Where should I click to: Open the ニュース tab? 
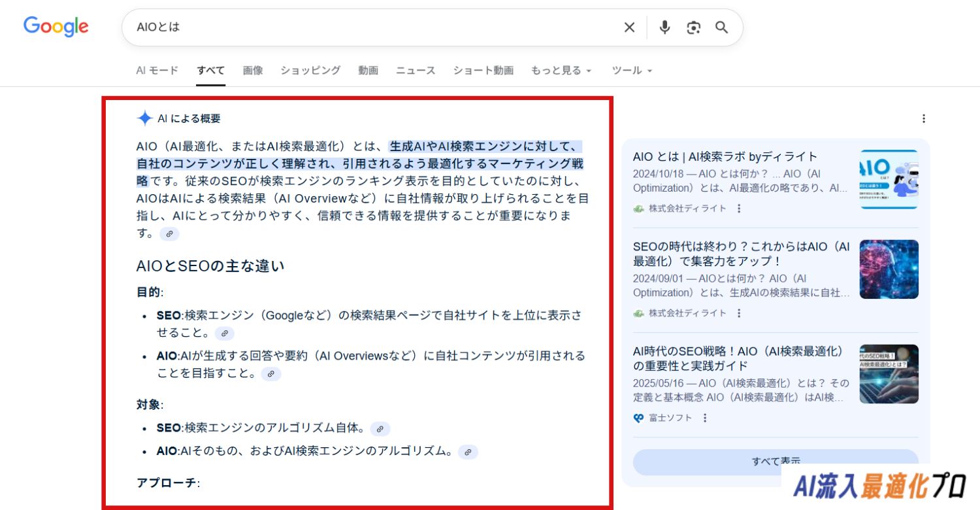(x=416, y=71)
